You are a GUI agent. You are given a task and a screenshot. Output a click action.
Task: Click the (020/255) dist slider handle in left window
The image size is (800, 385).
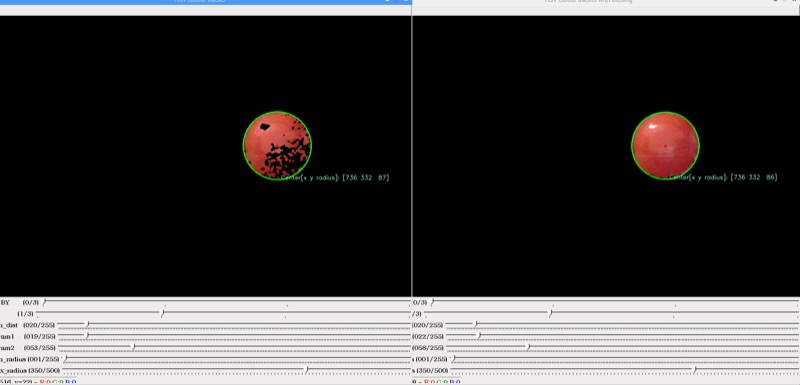point(88,325)
